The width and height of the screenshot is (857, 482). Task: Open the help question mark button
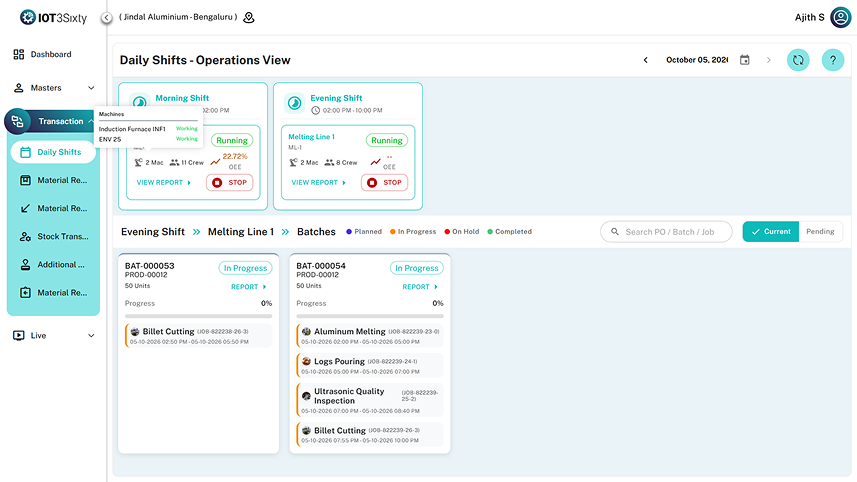(833, 60)
